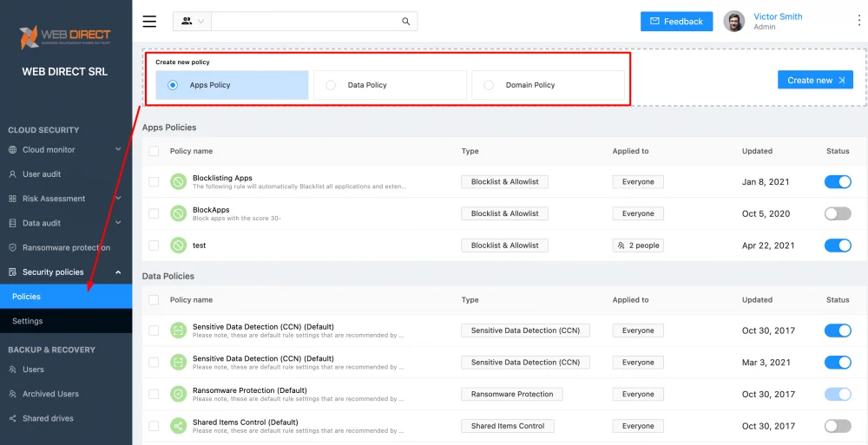
Task: Open the Policies sidebar item
Action: coord(66,296)
